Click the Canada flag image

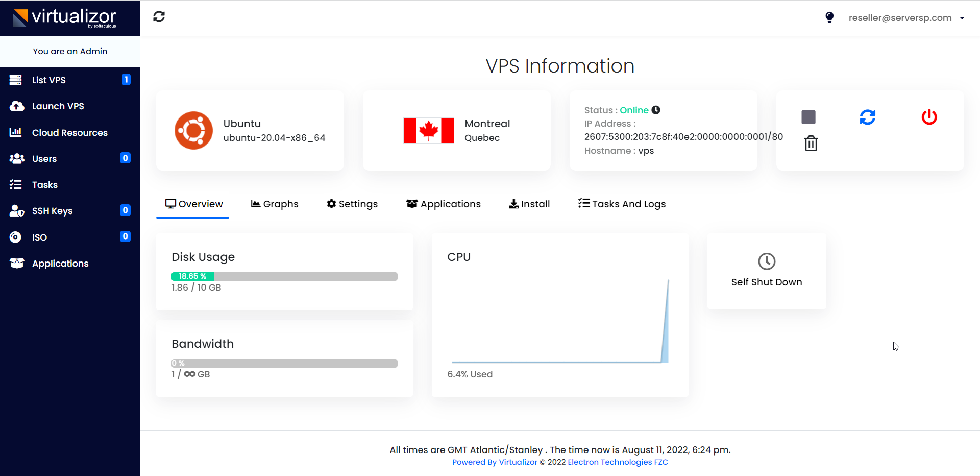pos(429,130)
